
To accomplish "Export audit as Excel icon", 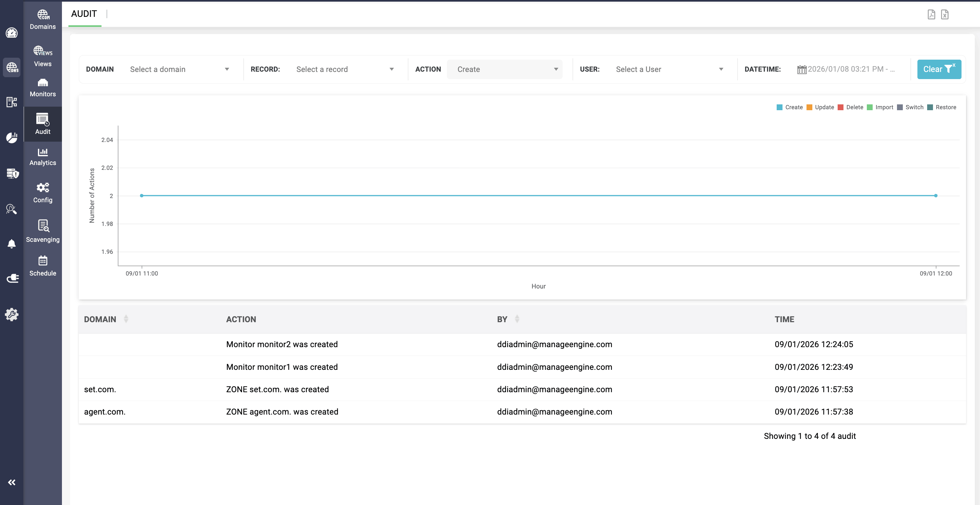I will [945, 15].
